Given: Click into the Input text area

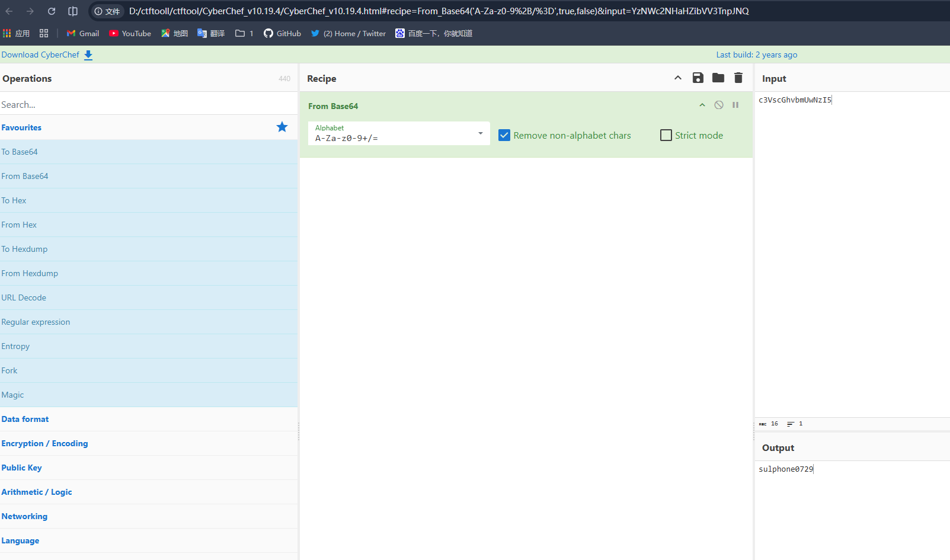Looking at the screenshot, I should [852, 255].
